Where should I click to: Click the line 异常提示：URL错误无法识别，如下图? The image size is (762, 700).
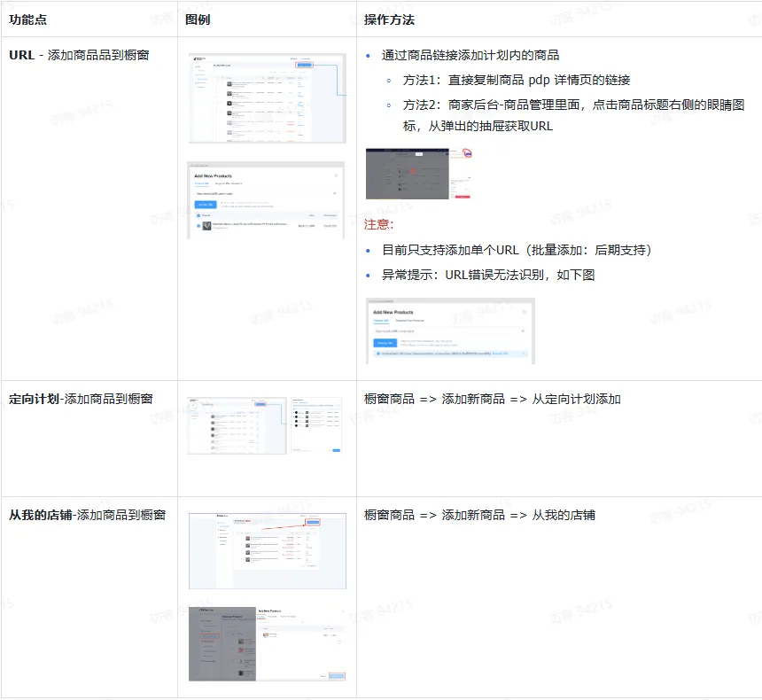(488, 276)
